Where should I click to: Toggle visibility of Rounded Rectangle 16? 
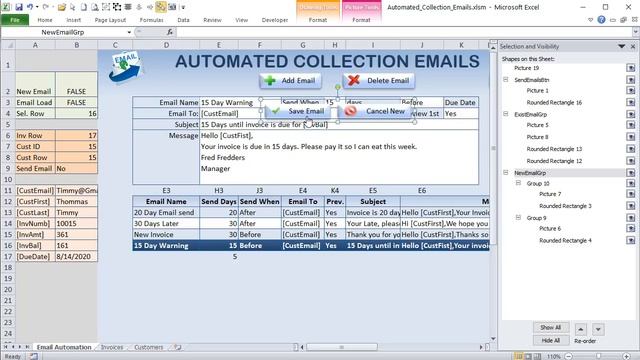[x=631, y=102]
